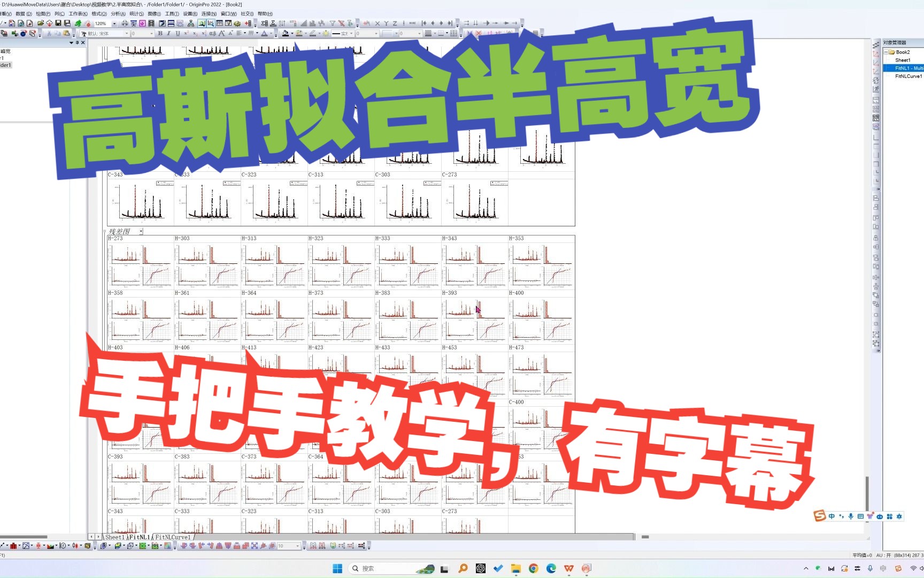This screenshot has width=924, height=578.
Task: Open the line color pencil dropdown
Action: (x=319, y=33)
